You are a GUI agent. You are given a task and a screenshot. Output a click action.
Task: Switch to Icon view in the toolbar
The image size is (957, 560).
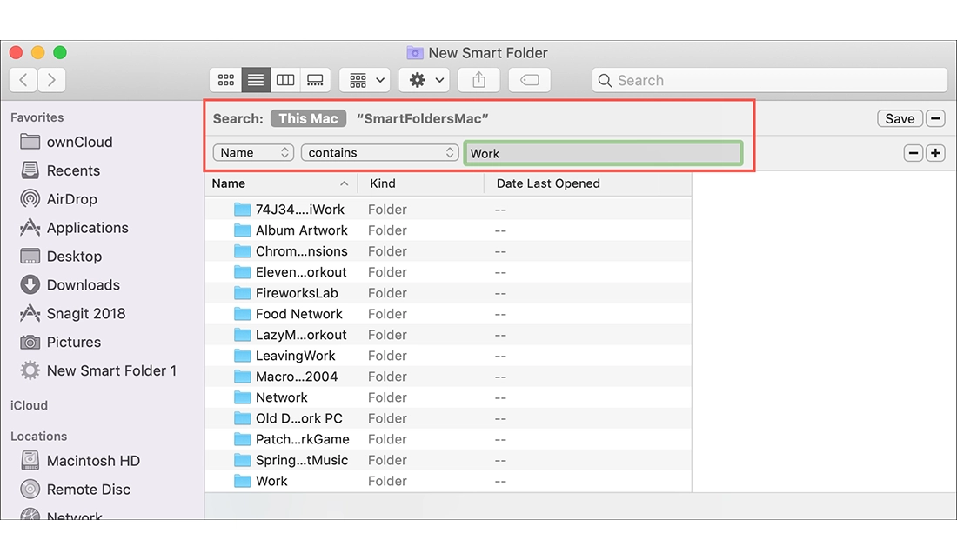(225, 79)
